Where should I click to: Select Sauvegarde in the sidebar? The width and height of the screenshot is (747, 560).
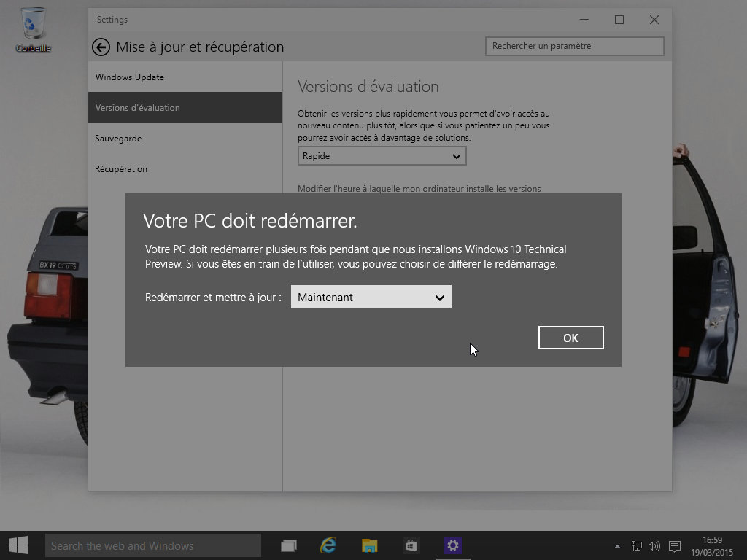coord(118,139)
